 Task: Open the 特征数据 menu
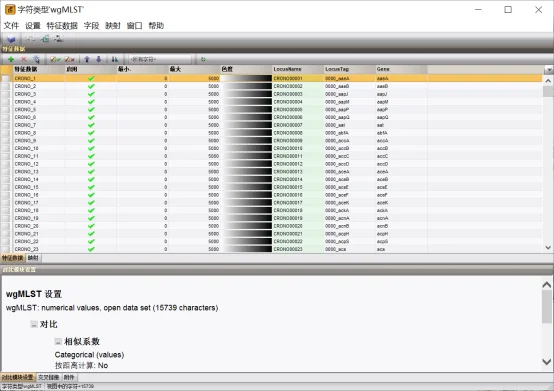62,26
